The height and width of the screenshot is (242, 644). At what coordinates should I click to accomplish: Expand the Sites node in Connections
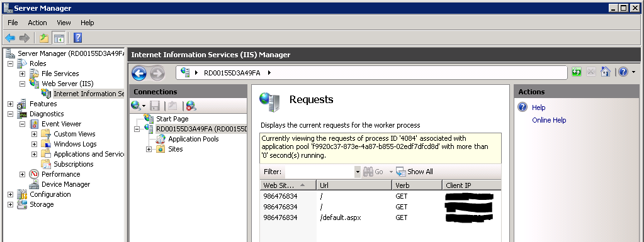point(149,150)
